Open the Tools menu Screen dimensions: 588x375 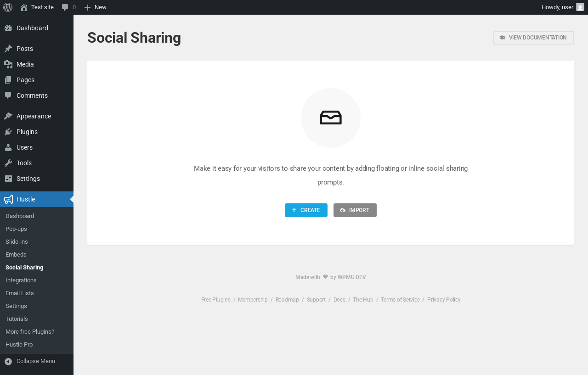pyautogui.click(x=37, y=163)
